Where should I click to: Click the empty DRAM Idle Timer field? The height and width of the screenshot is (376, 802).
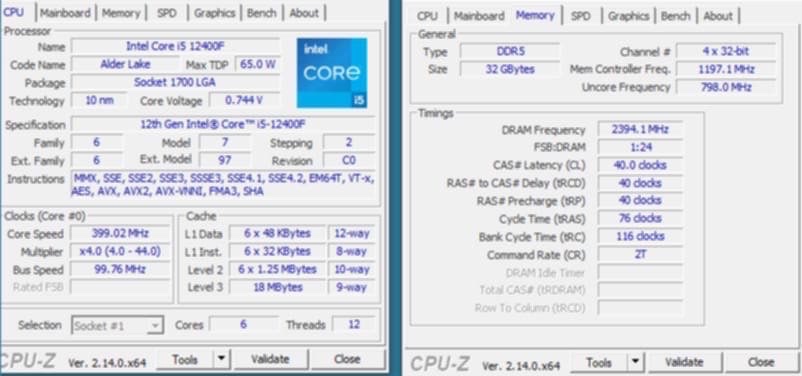pyautogui.click(x=640, y=272)
